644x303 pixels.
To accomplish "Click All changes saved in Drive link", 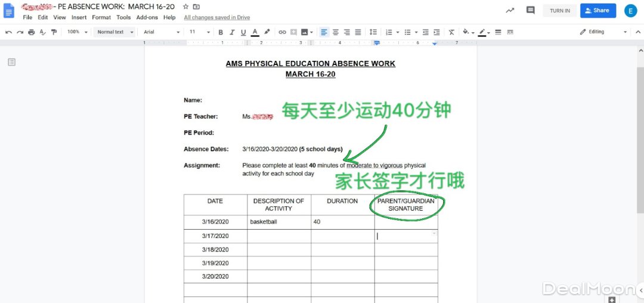I will point(217,17).
